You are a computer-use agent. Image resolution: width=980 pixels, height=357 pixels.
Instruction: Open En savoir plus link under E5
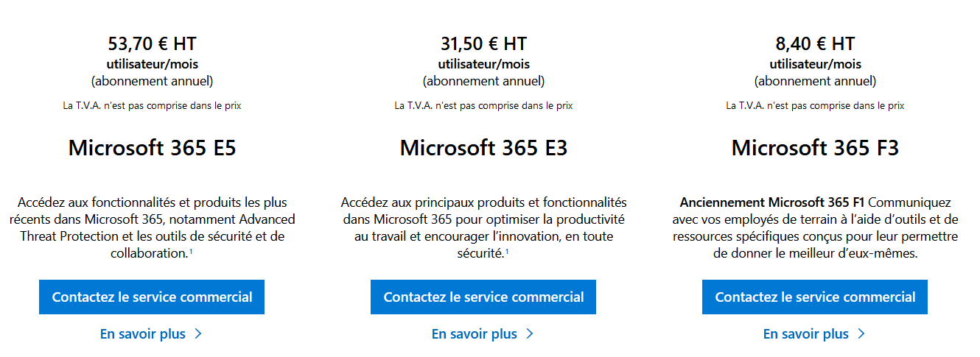[x=143, y=334]
